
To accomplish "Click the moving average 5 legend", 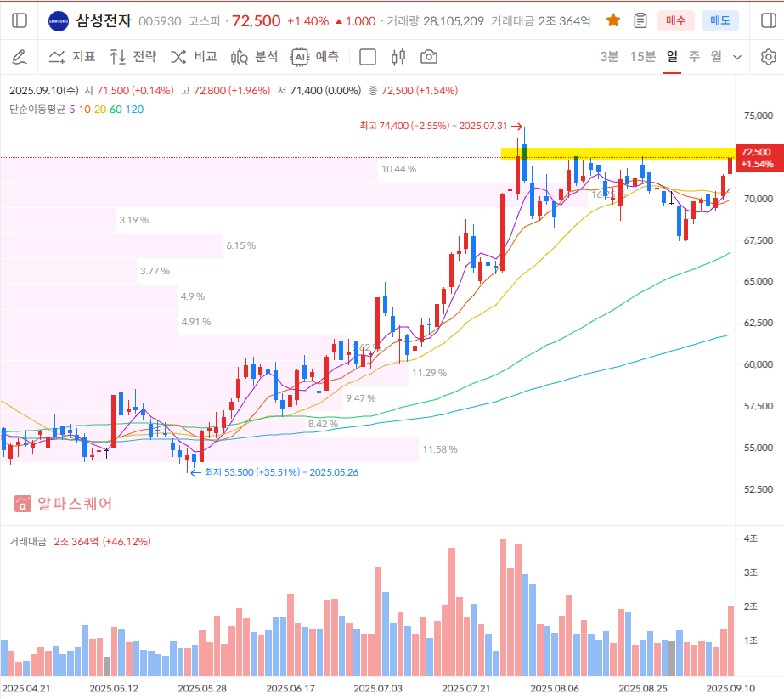I will [x=72, y=109].
